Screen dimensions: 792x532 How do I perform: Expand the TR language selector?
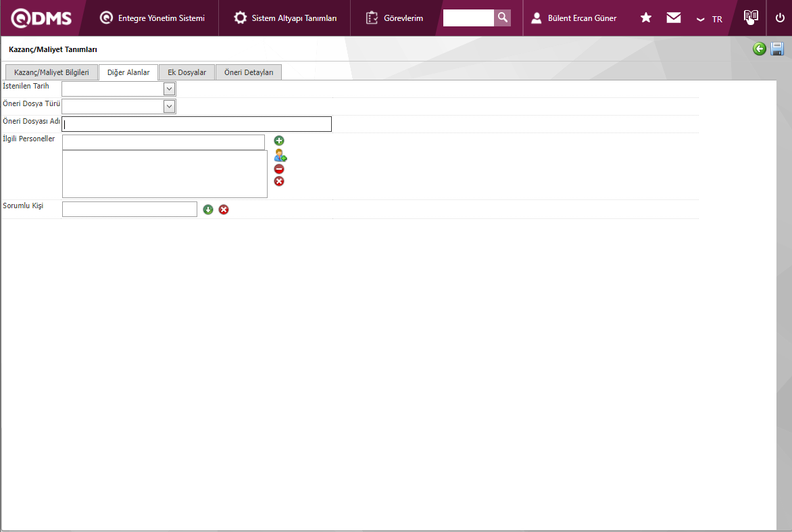click(x=710, y=19)
